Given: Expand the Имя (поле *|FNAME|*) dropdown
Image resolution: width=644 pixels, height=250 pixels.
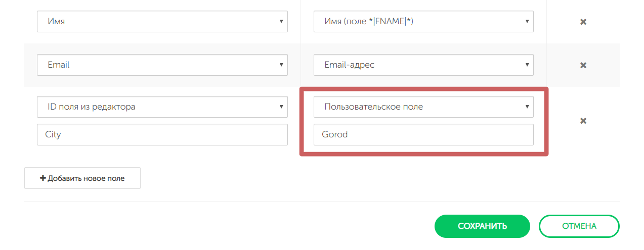Looking at the screenshot, I should click(423, 22).
